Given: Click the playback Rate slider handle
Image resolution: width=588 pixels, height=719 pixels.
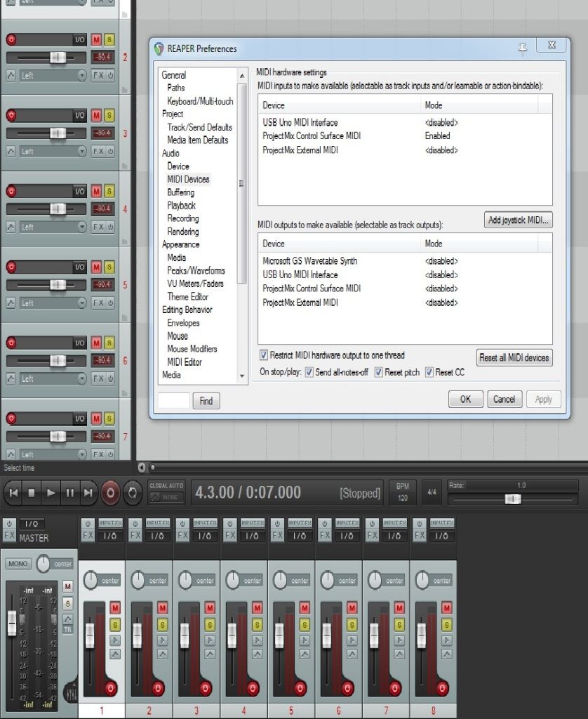Looking at the screenshot, I should [x=513, y=499].
